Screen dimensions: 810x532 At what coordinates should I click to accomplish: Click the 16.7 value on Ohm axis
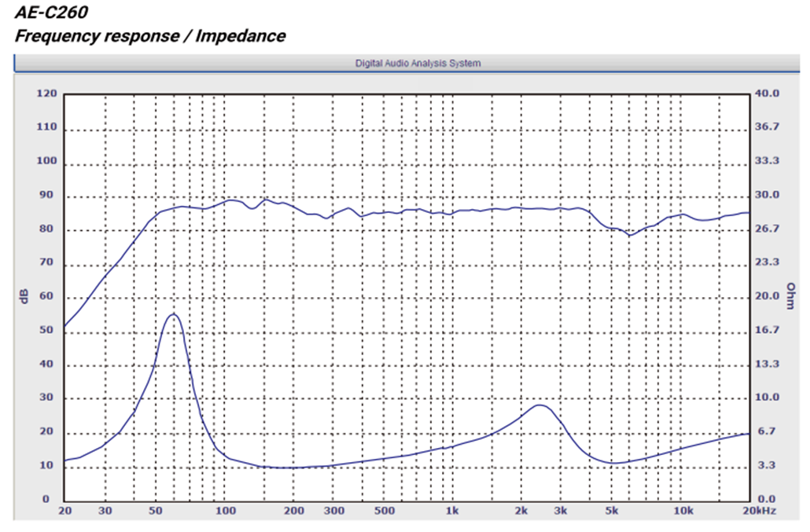[766, 330]
